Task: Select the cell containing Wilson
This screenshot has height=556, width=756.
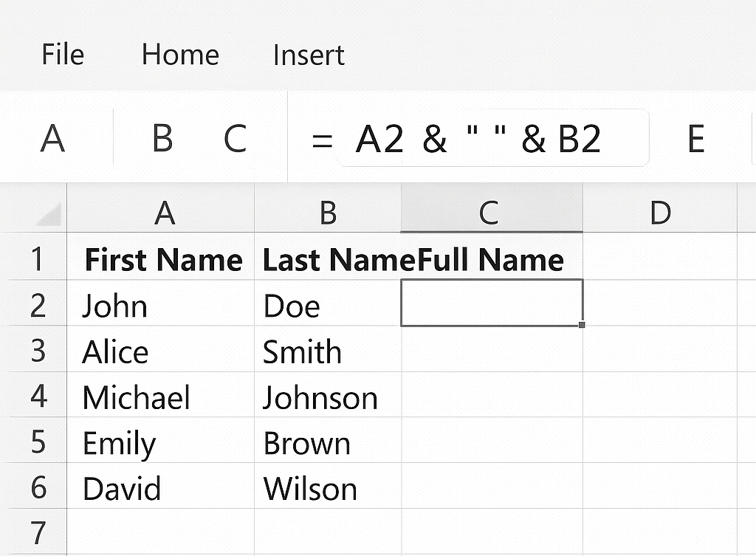Action: click(327, 489)
